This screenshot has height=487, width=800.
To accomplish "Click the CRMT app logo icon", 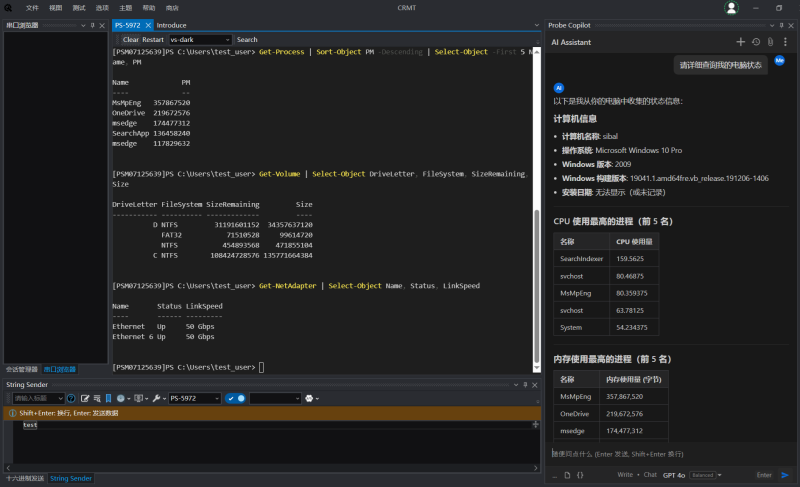I will point(8,8).
